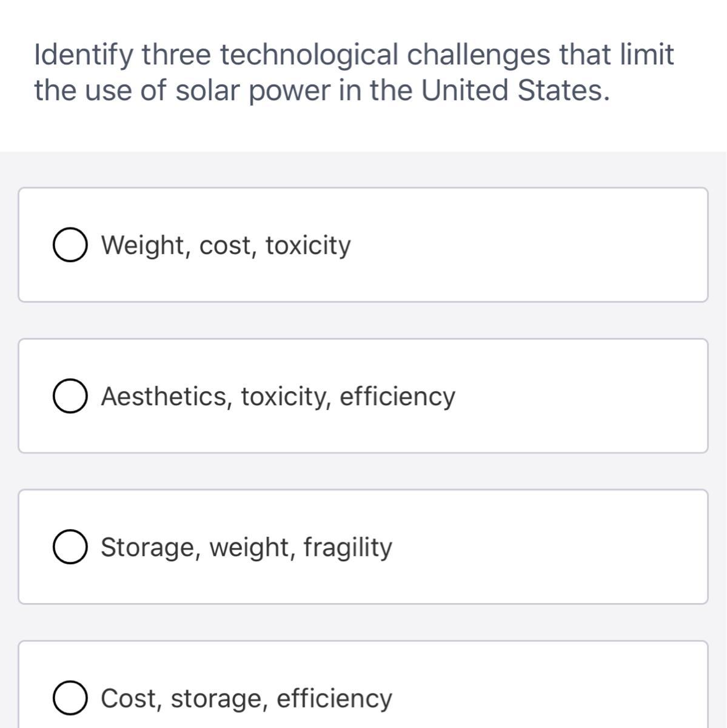Viewport: 727px width, 728px height.
Task: Select the 'Weight, cost, toxicity' radio button
Action: pos(69,246)
